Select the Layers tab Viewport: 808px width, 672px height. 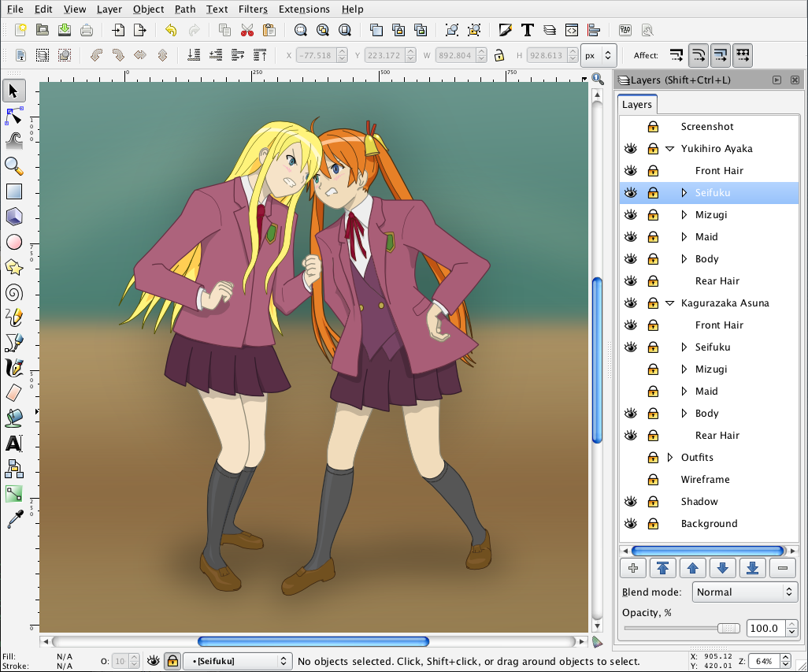coord(637,104)
